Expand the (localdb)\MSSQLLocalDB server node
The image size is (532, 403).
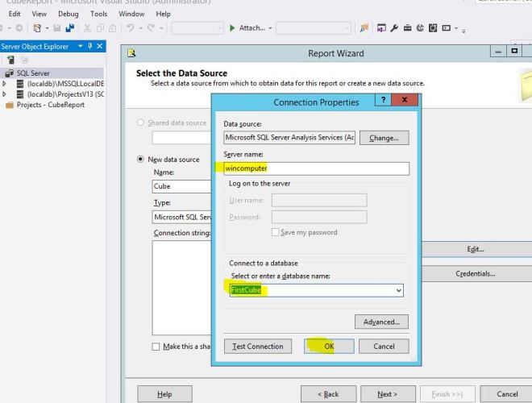point(4,83)
